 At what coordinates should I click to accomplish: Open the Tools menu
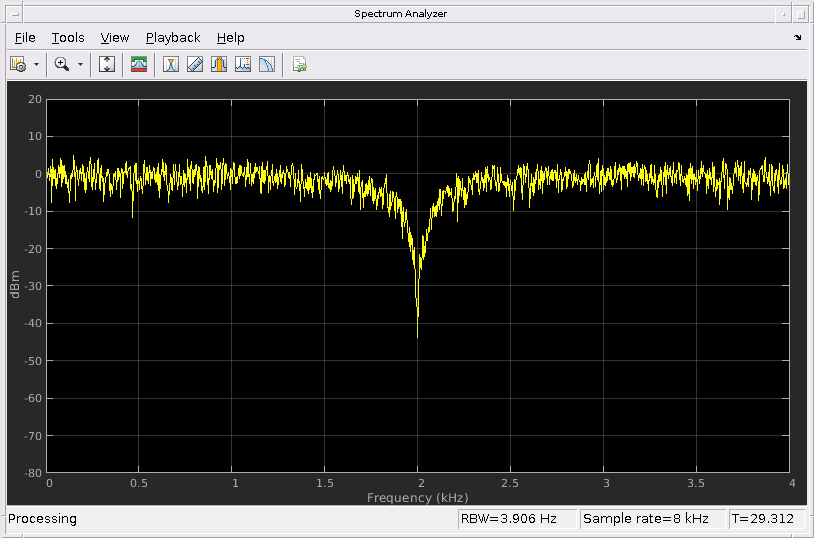pyautogui.click(x=68, y=38)
